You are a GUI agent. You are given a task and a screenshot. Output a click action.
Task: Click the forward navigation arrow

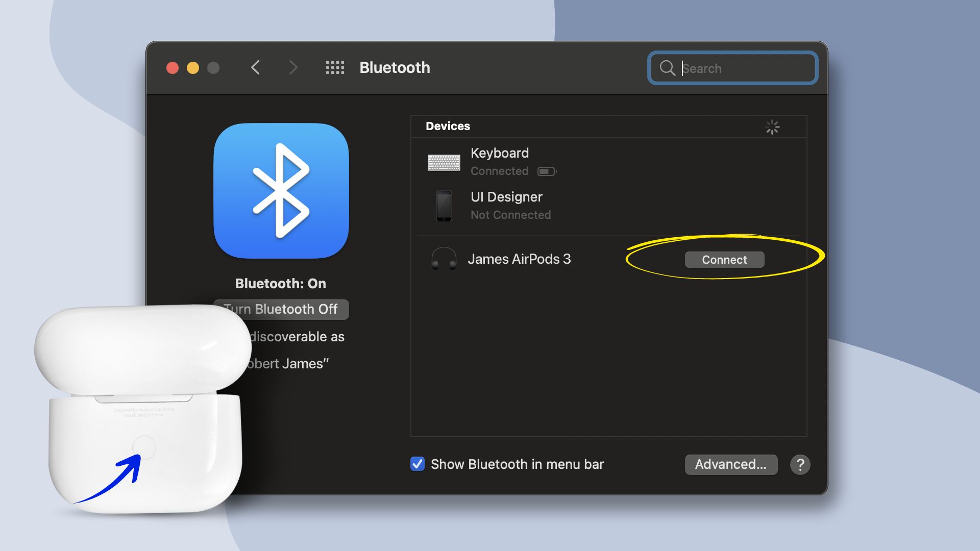(293, 67)
